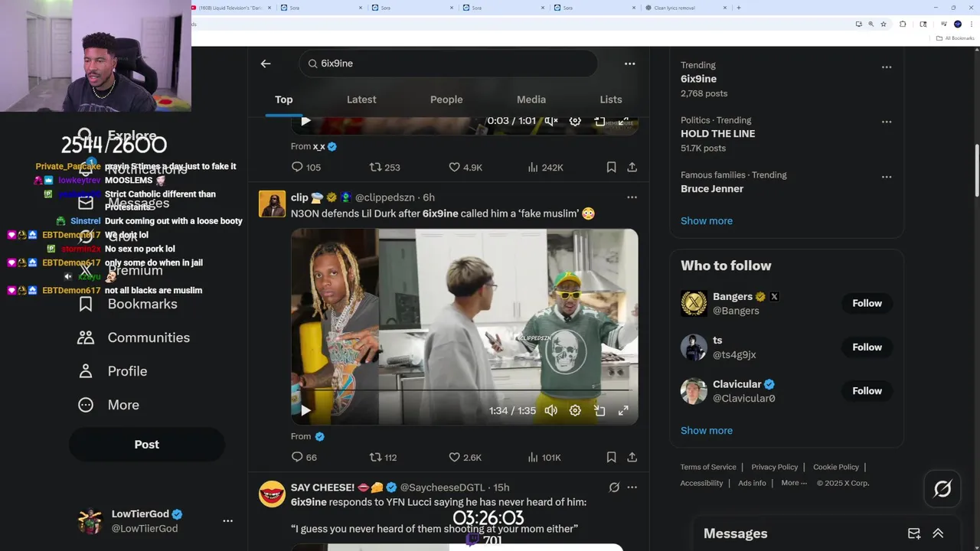Open HOLD THE LINE trend options menu
This screenshot has height=551, width=980.
point(887,122)
